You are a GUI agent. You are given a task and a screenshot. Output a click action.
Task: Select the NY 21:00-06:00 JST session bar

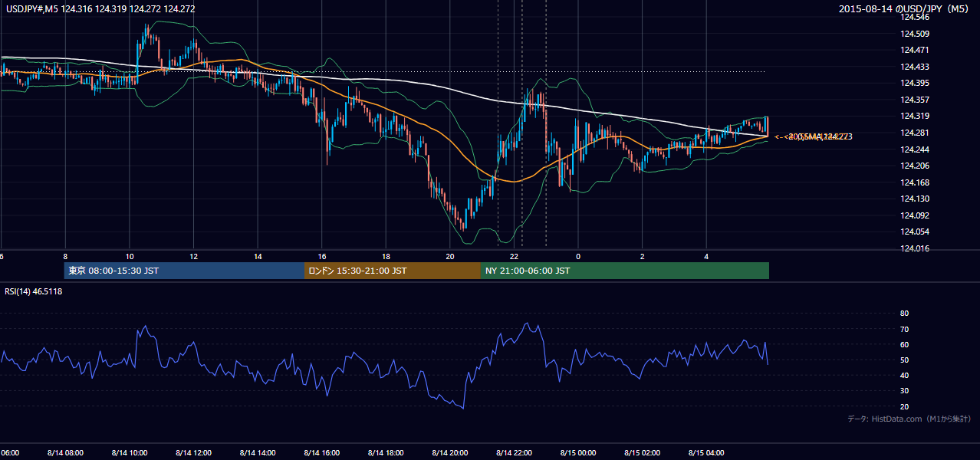(625, 271)
